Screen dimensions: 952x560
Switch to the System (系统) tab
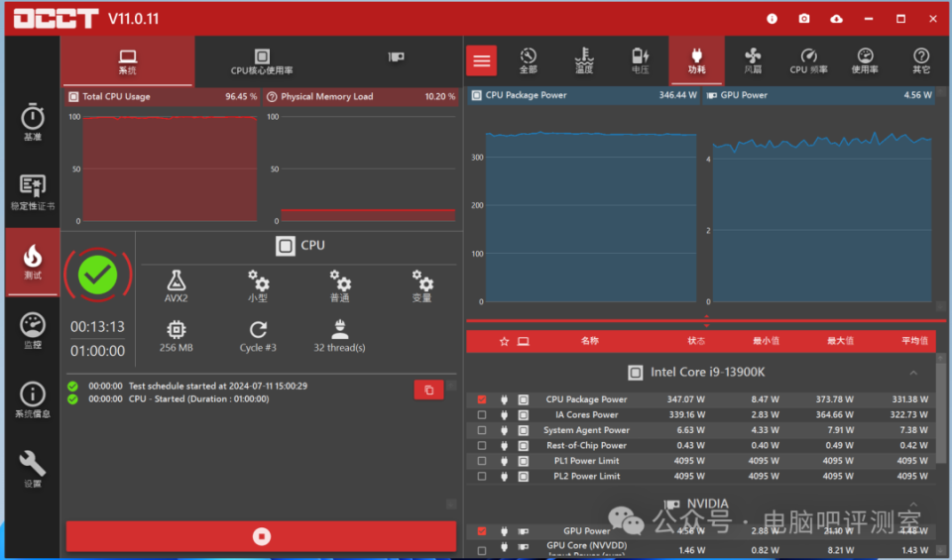pos(128,61)
